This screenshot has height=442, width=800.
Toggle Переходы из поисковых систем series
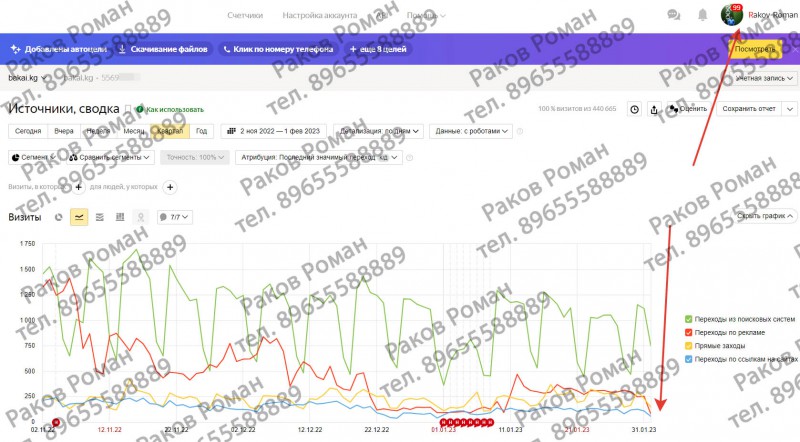(x=740, y=319)
